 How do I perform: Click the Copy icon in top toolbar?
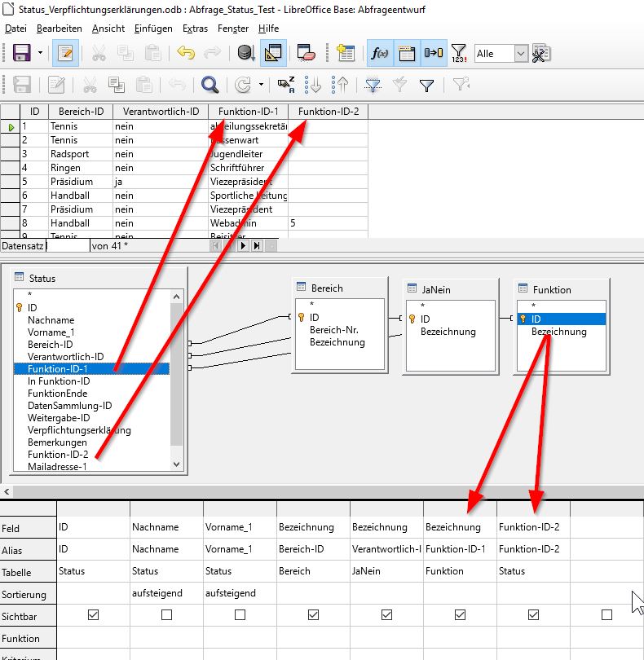pyautogui.click(x=125, y=54)
